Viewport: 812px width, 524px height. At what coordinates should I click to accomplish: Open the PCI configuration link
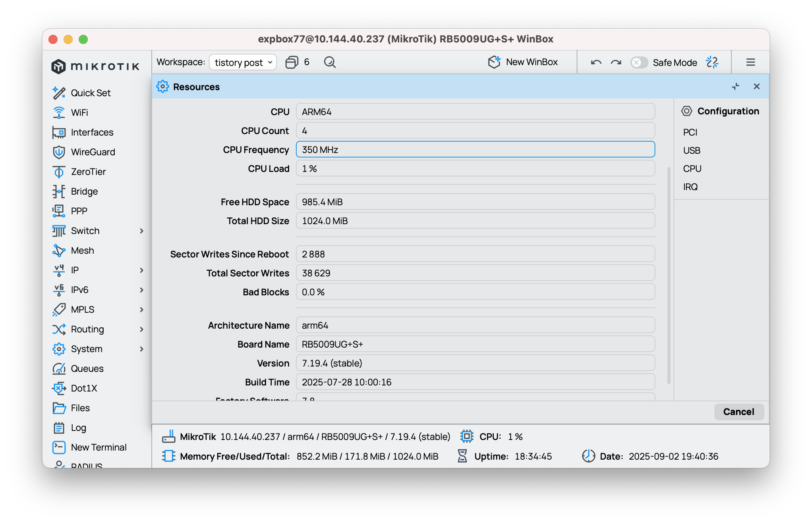(x=690, y=132)
